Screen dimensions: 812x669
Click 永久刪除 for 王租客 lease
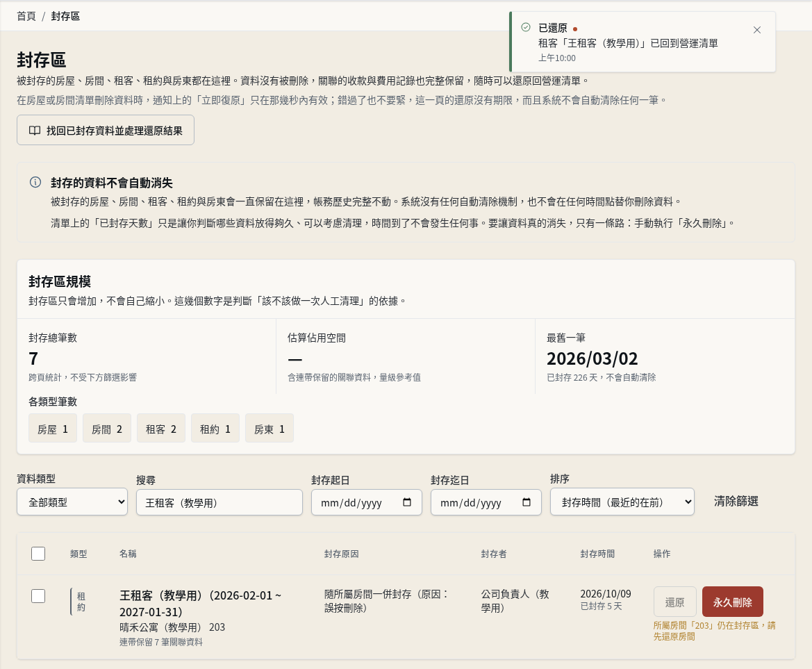point(733,602)
